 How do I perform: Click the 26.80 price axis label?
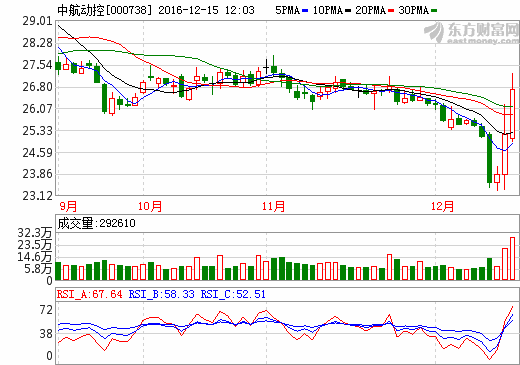point(38,87)
